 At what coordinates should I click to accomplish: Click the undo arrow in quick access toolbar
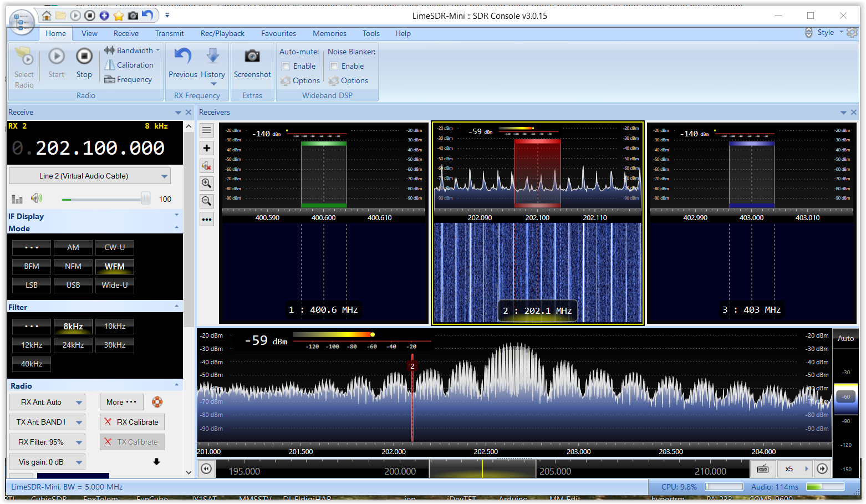[147, 15]
